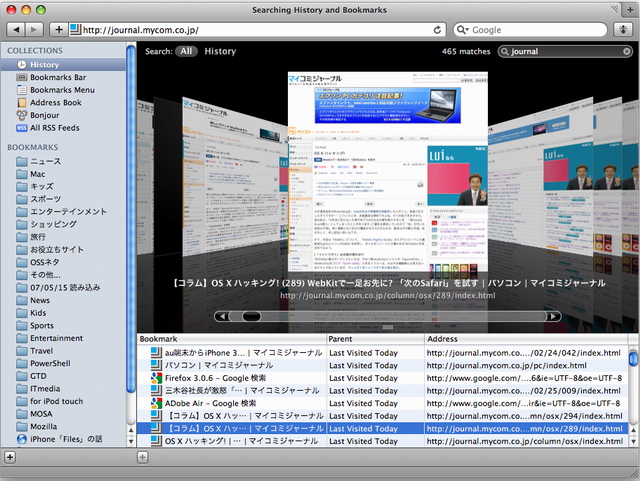This screenshot has height=481, width=640.
Task: Sort by the Bookmark column header
Action: point(232,339)
